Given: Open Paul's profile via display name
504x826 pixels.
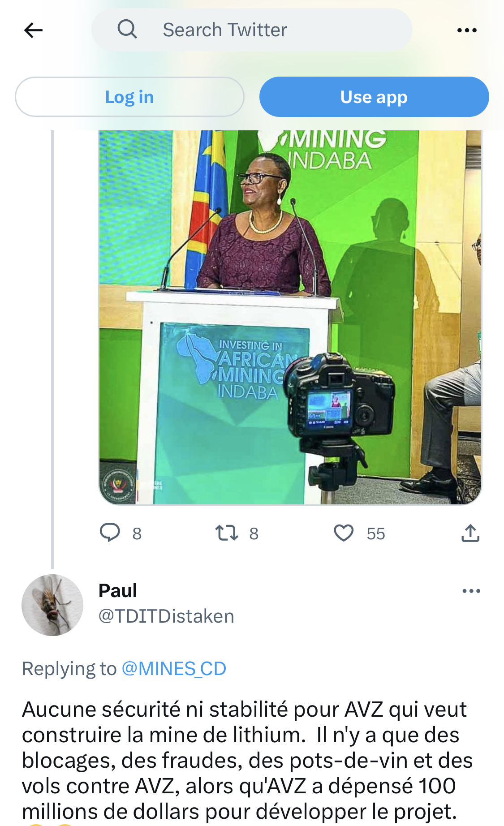Looking at the screenshot, I should click(118, 591).
